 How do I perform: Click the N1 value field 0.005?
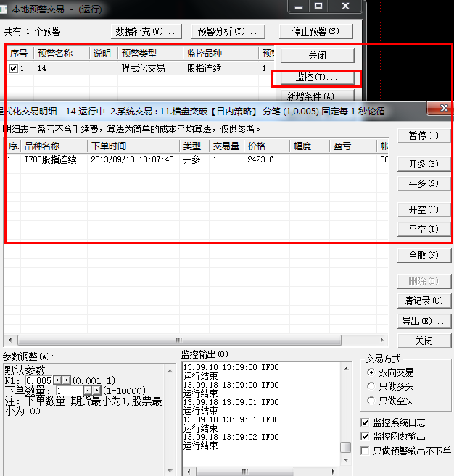pos(39,380)
